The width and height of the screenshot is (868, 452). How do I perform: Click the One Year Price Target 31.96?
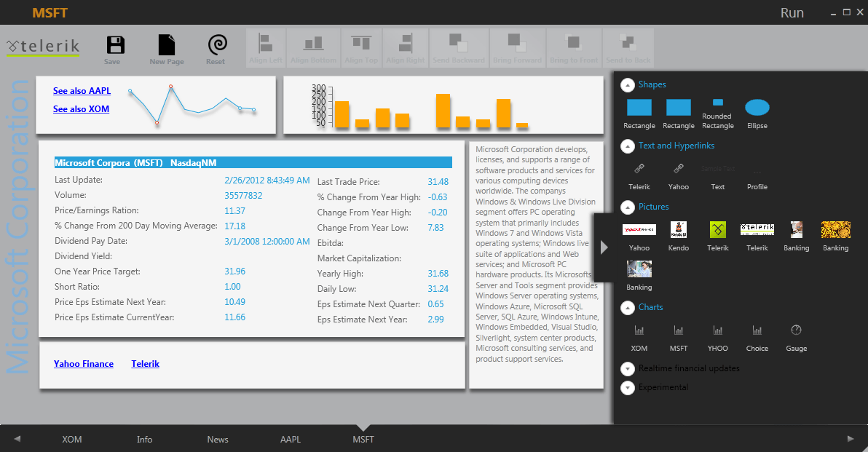pos(234,271)
